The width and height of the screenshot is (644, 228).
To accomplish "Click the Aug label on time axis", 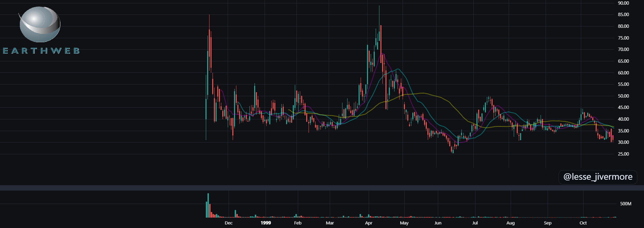I will (510, 223).
